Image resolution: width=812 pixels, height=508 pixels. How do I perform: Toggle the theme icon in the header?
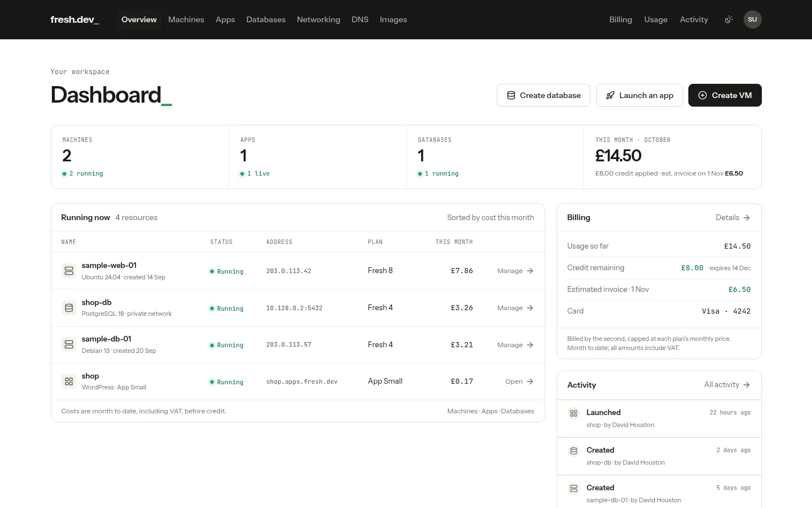click(x=728, y=19)
